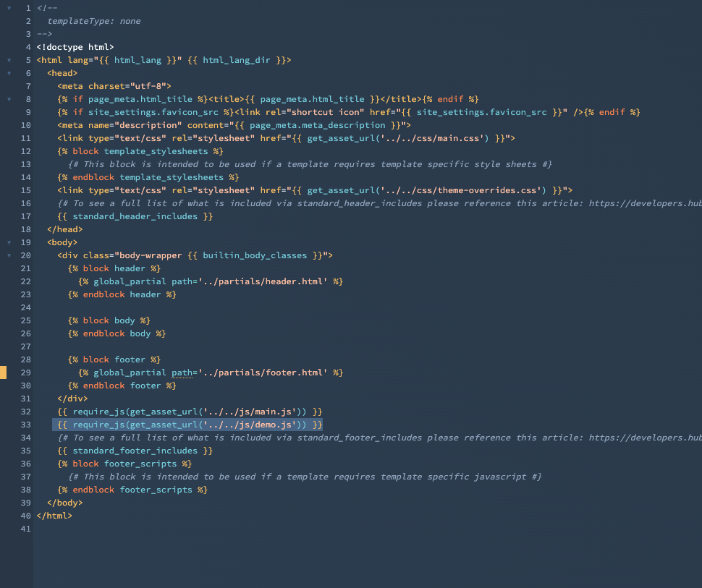
Task: Collapse the body section fold arrow
Action: click(x=7, y=242)
